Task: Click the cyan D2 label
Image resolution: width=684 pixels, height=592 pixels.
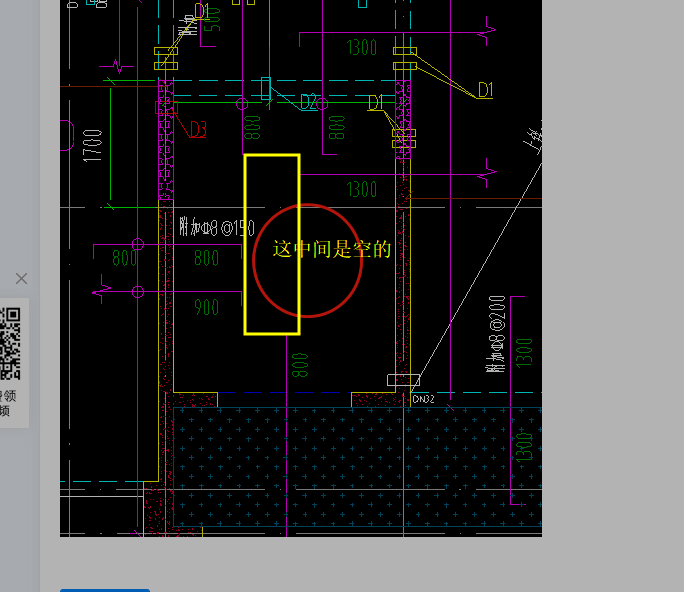Action: pyautogui.click(x=308, y=102)
